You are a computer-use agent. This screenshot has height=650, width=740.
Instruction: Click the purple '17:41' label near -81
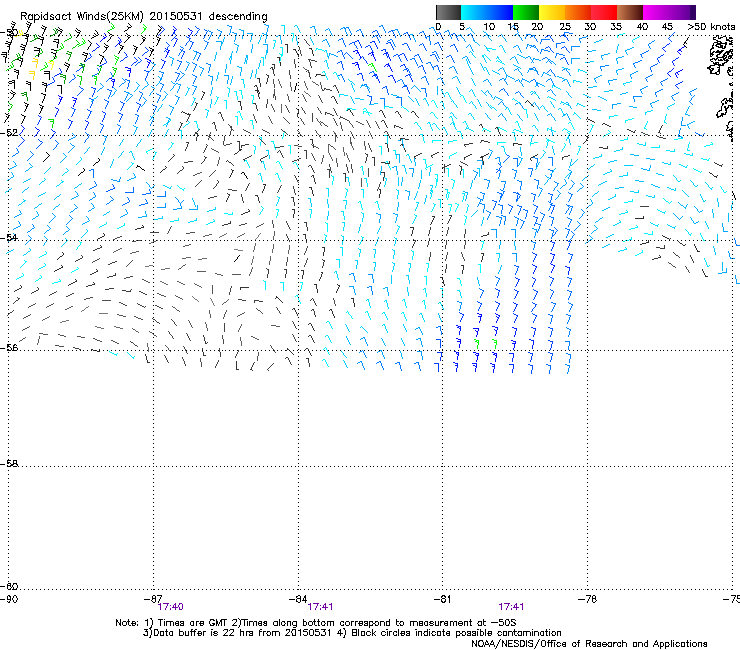click(511, 607)
